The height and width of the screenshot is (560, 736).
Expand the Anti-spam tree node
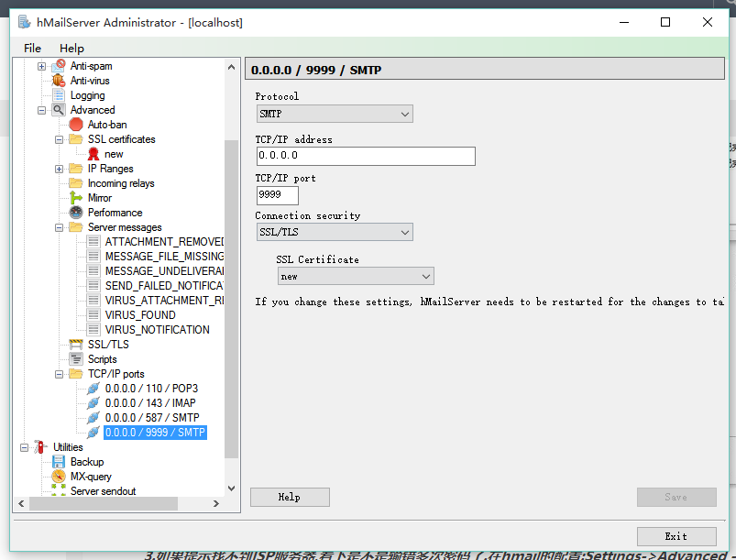(x=41, y=66)
